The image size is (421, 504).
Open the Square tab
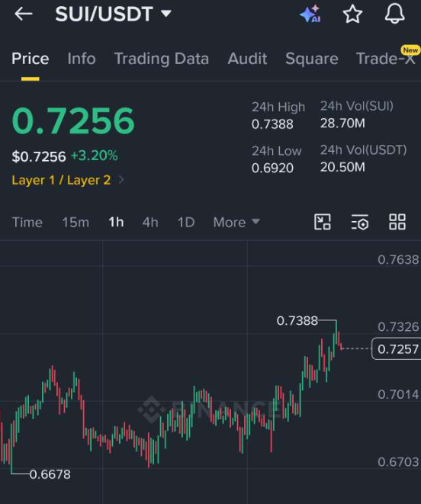coord(312,59)
